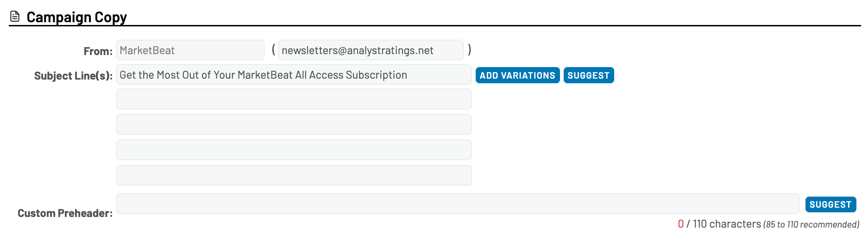Click SUGGEST next to the subject line

pos(588,75)
